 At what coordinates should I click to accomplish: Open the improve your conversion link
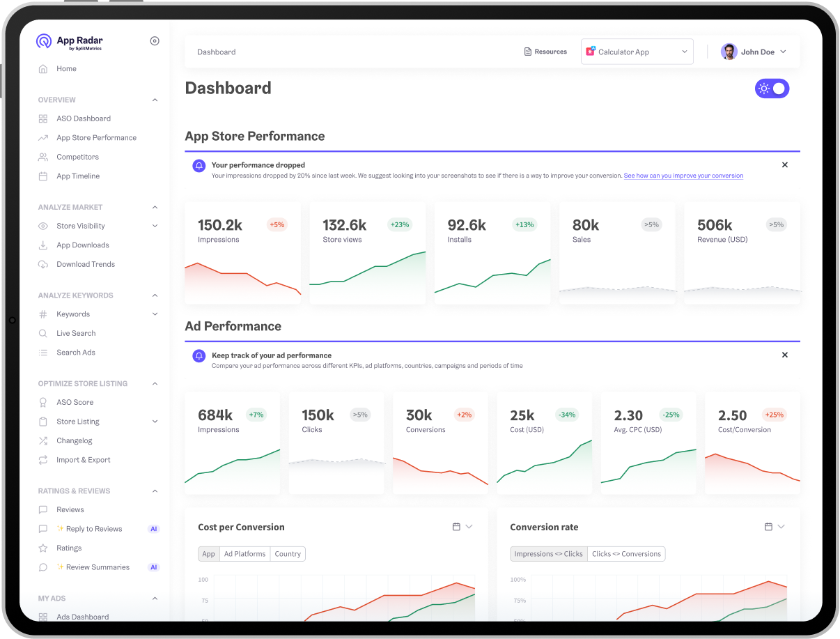point(683,176)
